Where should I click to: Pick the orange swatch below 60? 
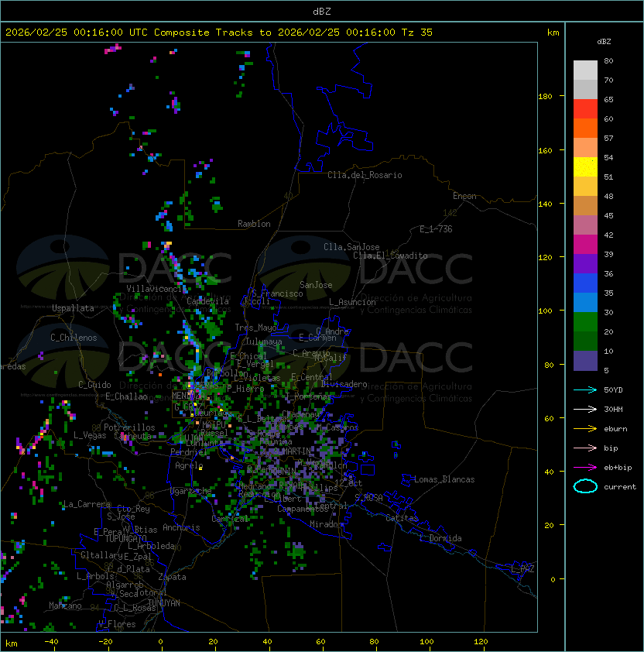pyautogui.click(x=585, y=129)
